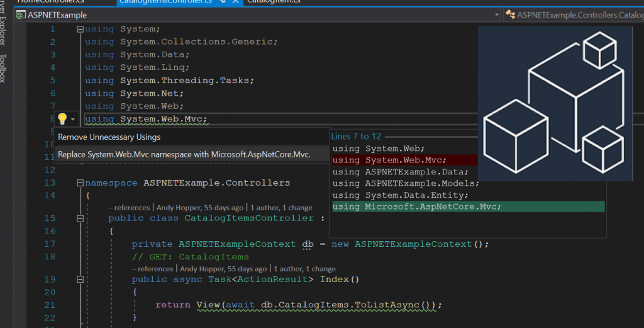Select Remove Unnecessary Usings

click(x=109, y=137)
